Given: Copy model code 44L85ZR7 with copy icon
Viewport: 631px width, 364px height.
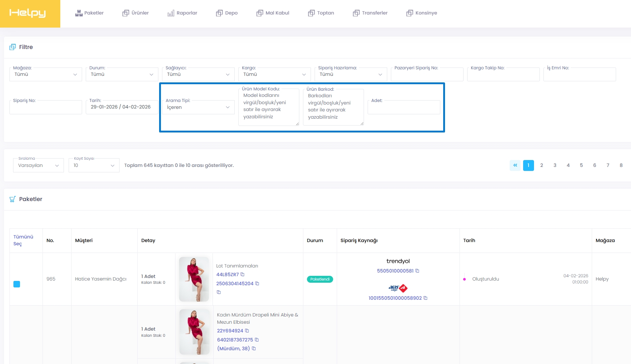Looking at the screenshot, I should point(242,274).
